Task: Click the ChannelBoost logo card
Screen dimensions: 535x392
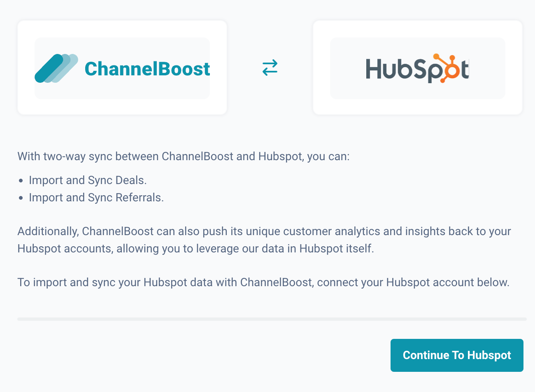Action: tap(122, 68)
